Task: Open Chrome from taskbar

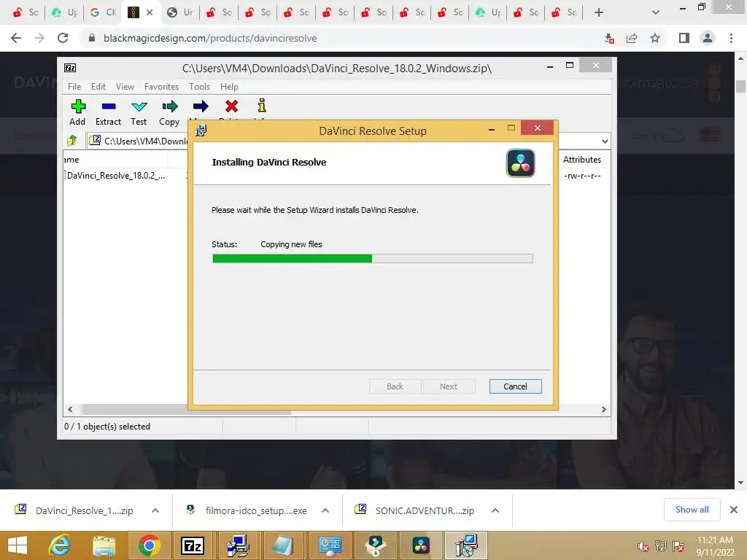Action: coord(149,545)
